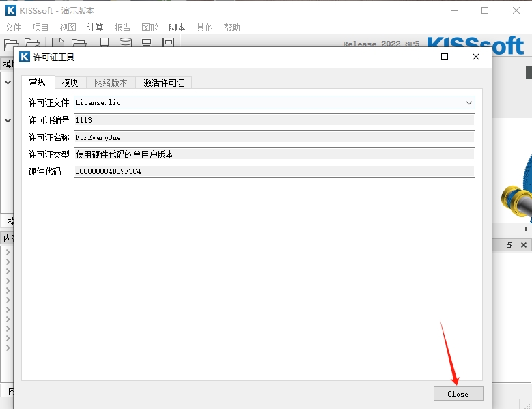The image size is (532, 409).
Task: Click the database cylinder toolbar icon
Action: (126, 42)
